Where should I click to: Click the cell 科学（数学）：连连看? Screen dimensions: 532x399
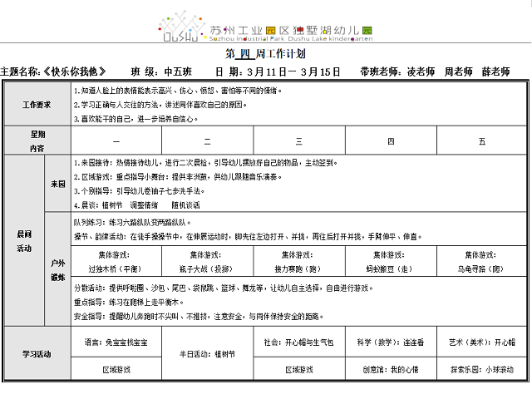click(391, 342)
